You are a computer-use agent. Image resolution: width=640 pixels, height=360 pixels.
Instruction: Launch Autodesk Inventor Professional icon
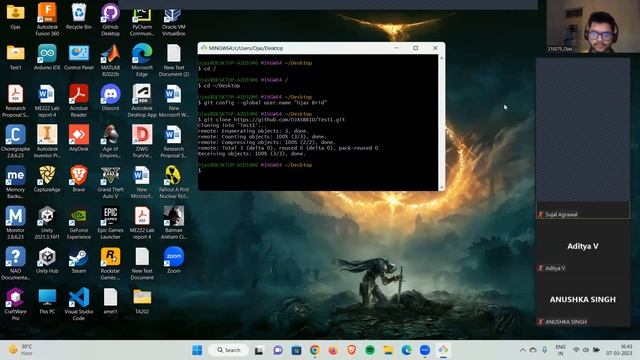click(47, 141)
